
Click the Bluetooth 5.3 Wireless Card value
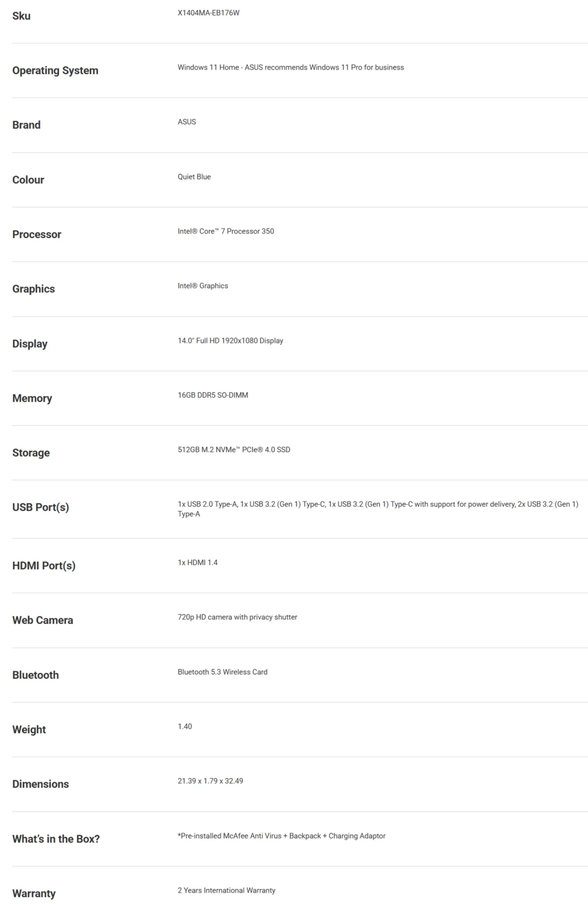[x=222, y=672]
